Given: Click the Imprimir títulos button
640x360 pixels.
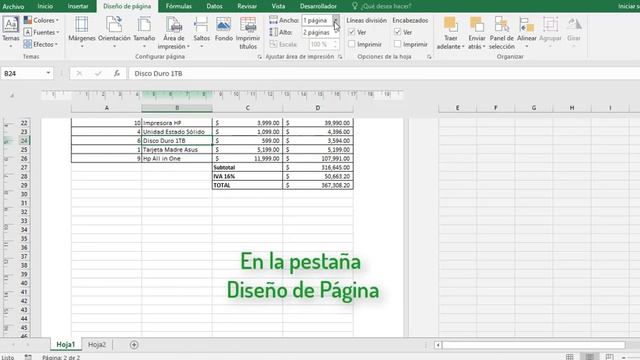Looking at the screenshot, I should (x=248, y=33).
